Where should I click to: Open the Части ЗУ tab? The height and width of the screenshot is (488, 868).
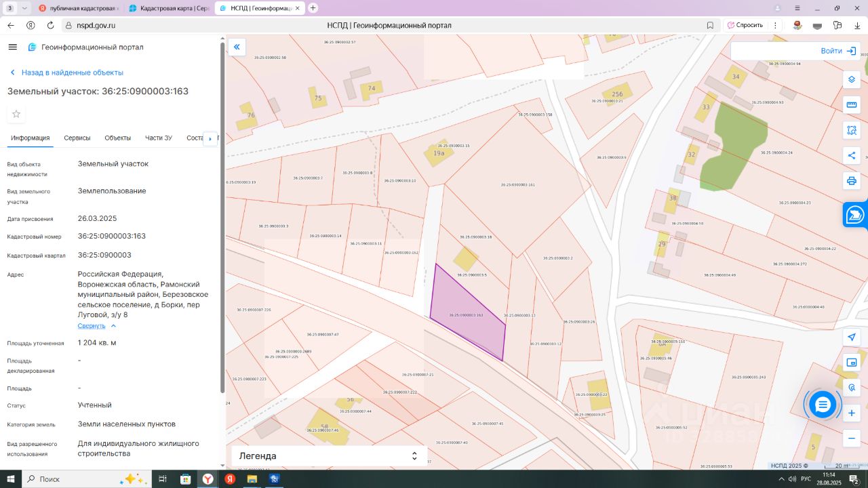point(158,138)
